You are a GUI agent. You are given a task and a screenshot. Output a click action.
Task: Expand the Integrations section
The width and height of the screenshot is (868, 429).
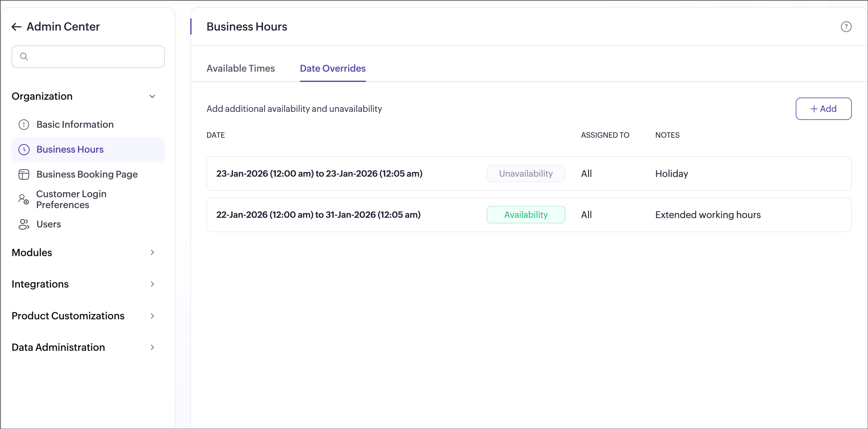(152, 284)
